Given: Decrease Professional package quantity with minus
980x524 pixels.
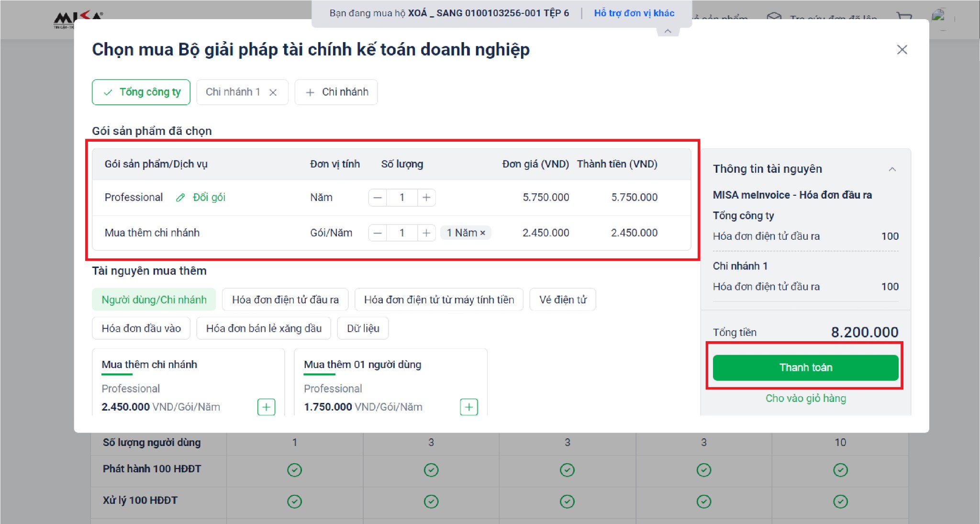Looking at the screenshot, I should pyautogui.click(x=378, y=198).
